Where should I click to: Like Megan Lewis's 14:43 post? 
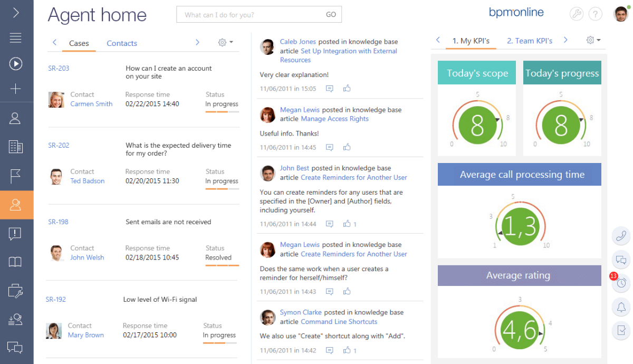[347, 291]
